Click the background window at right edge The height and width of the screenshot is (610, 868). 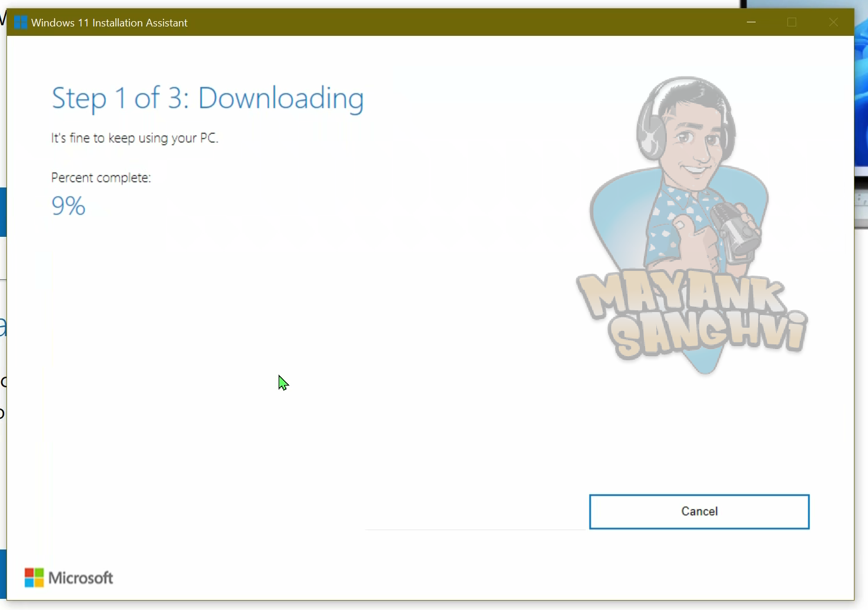(861, 118)
